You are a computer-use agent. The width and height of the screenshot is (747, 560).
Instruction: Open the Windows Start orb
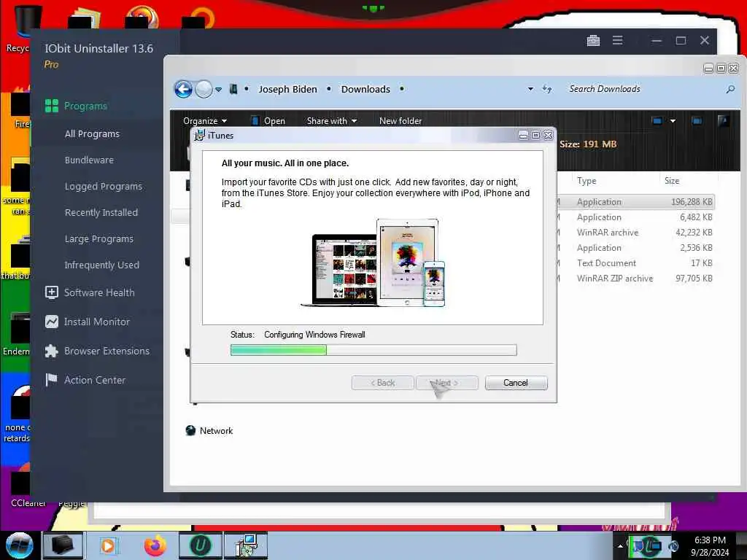tap(20, 545)
